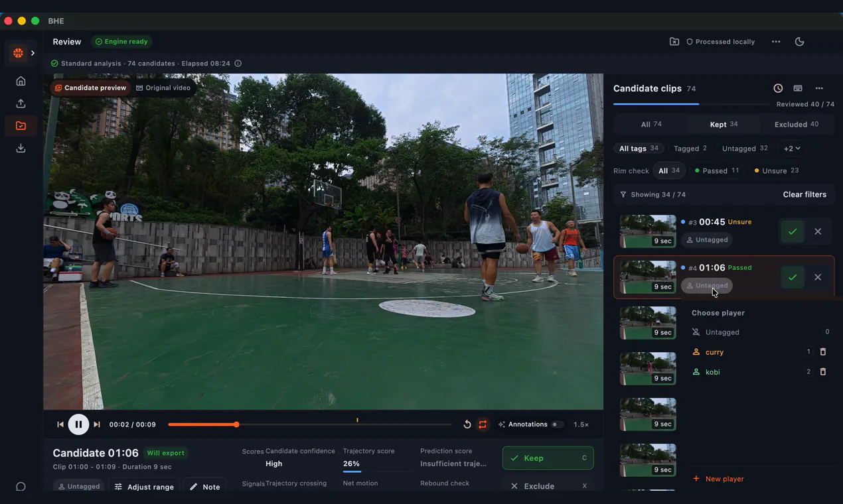
Task: Switch to Candidate preview tab
Action: (90, 88)
